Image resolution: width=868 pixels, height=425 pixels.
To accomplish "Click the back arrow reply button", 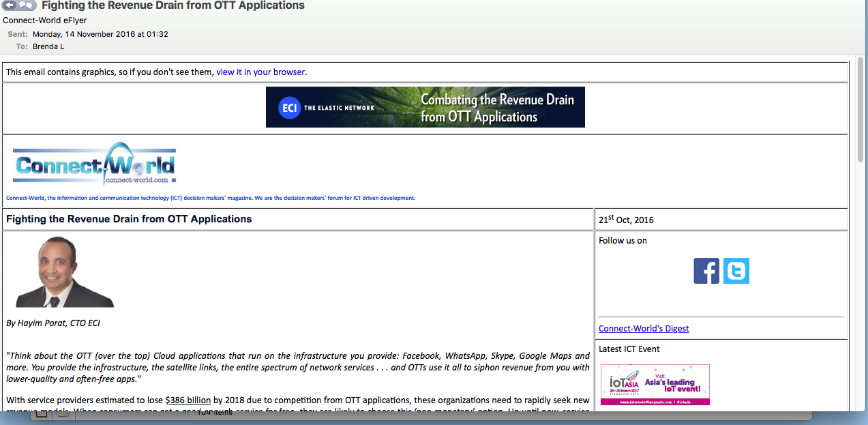I will click(x=10, y=5).
